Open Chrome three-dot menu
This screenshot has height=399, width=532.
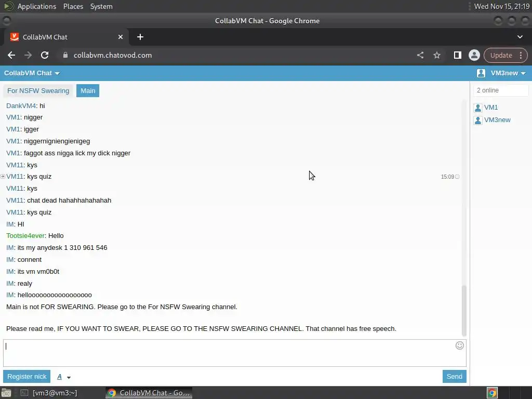521,55
